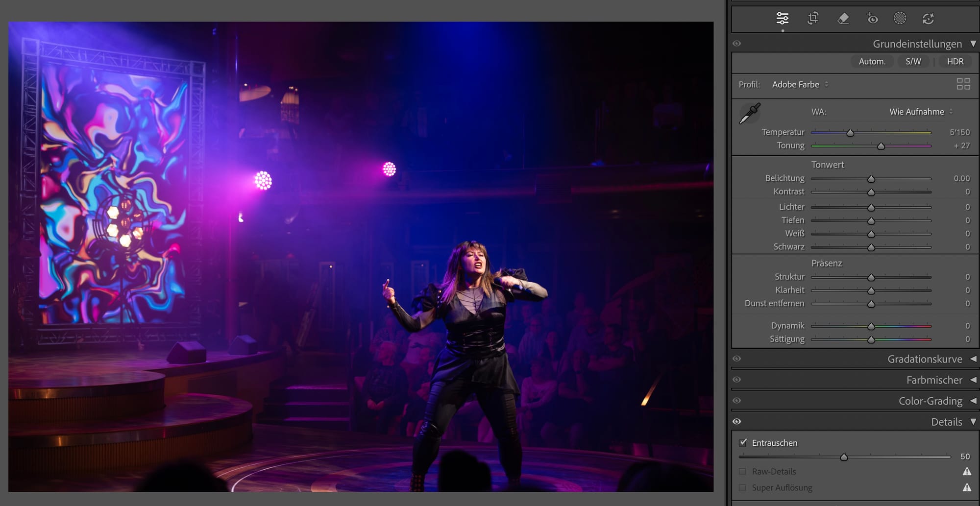
Task: Click the Presets sync arrows icon
Action: point(928,19)
